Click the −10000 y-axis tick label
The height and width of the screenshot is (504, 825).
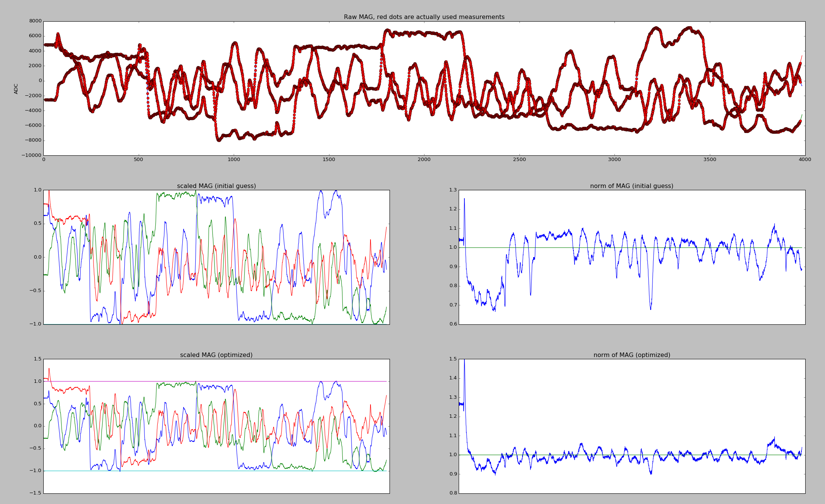coord(31,155)
